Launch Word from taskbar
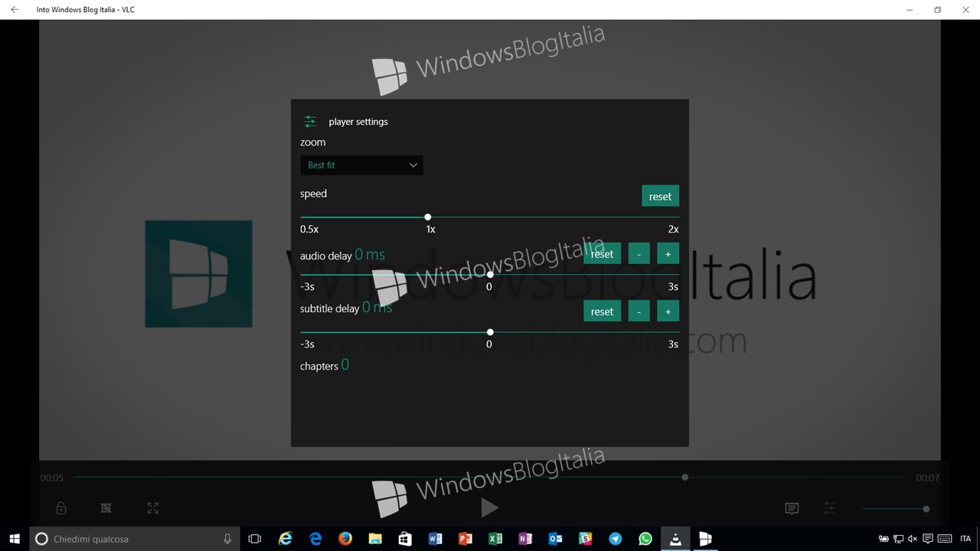Image resolution: width=980 pixels, height=551 pixels. 435,539
